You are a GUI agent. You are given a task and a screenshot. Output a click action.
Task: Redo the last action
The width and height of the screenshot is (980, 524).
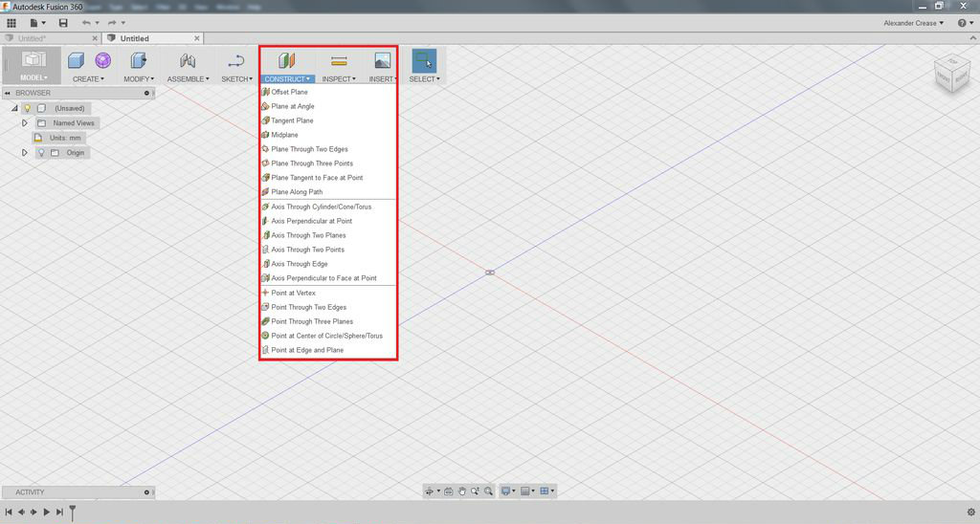(113, 23)
